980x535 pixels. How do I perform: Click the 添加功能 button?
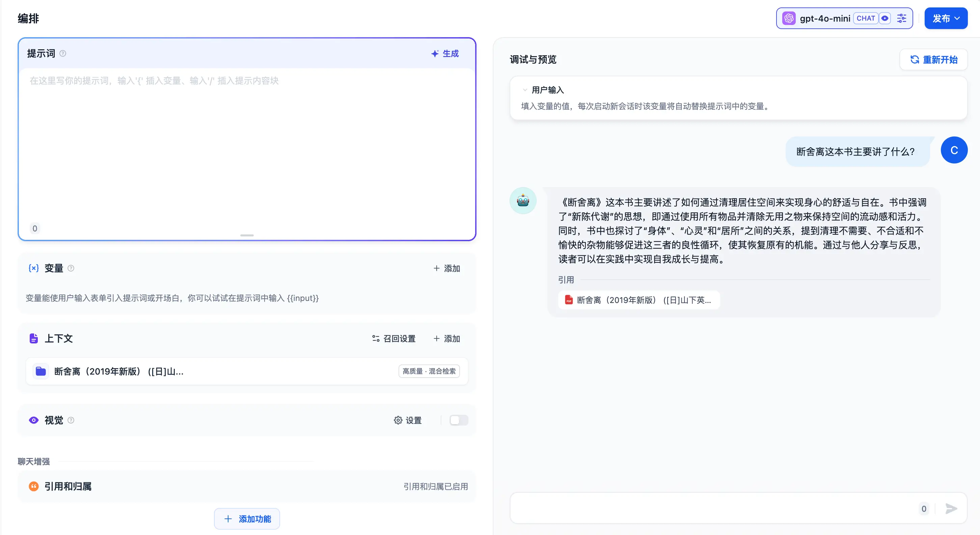[x=247, y=519]
